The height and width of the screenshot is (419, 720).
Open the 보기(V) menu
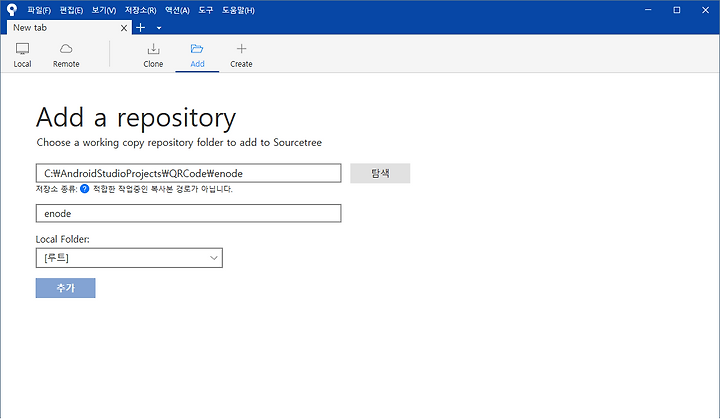pyautogui.click(x=104, y=10)
